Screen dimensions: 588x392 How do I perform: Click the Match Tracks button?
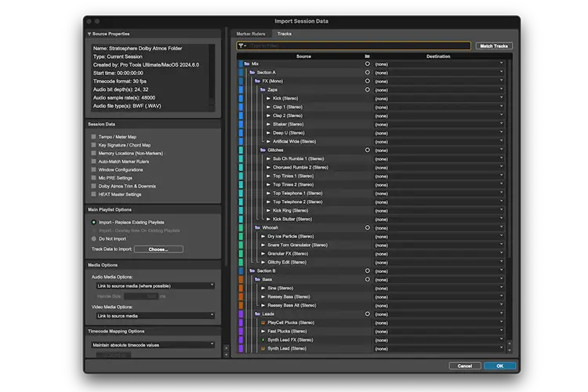coord(494,45)
